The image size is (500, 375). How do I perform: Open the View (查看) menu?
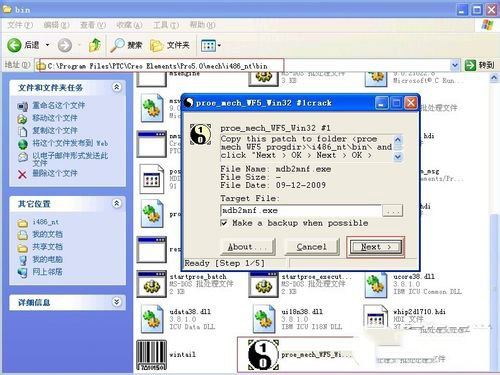[x=93, y=25]
